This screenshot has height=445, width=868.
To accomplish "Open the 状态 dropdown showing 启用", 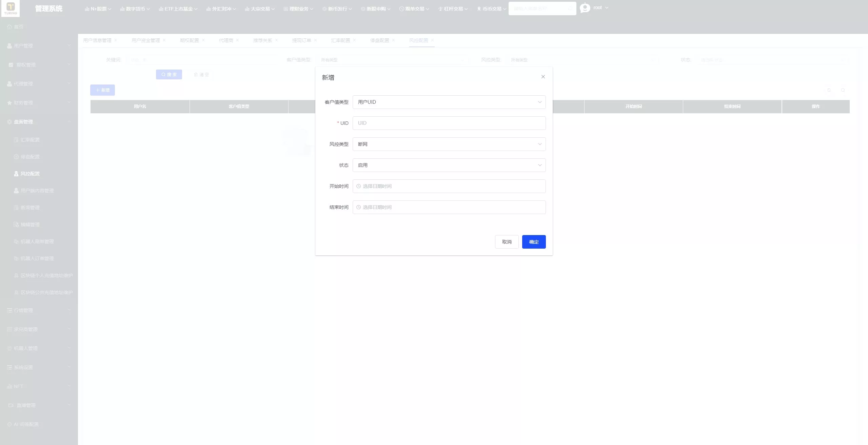I will pos(449,165).
